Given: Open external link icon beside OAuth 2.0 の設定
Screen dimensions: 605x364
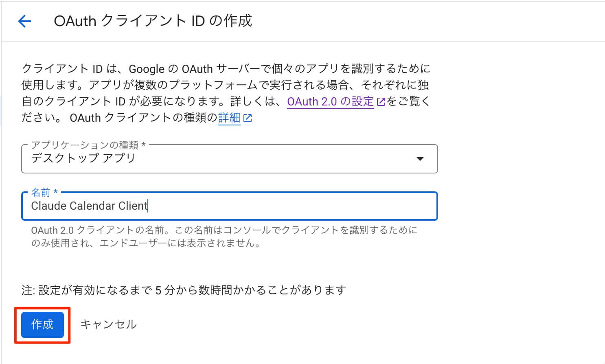Looking at the screenshot, I should pyautogui.click(x=381, y=102).
